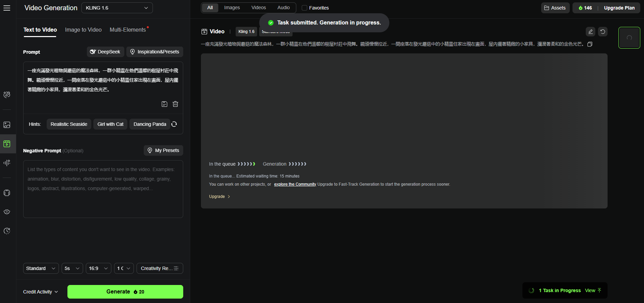The width and height of the screenshot is (644, 303).
Task: Open the 16:9 aspect ratio dropdown
Action: point(98,268)
